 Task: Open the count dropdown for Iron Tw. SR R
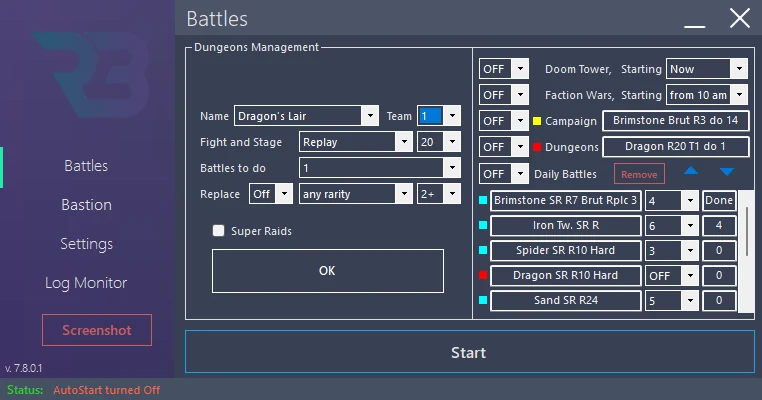(x=690, y=225)
